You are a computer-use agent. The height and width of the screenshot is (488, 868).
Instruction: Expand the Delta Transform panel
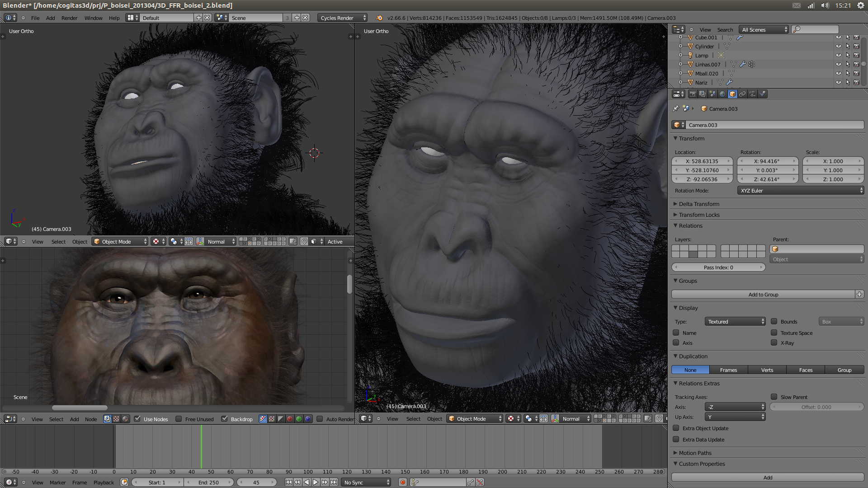(698, 204)
